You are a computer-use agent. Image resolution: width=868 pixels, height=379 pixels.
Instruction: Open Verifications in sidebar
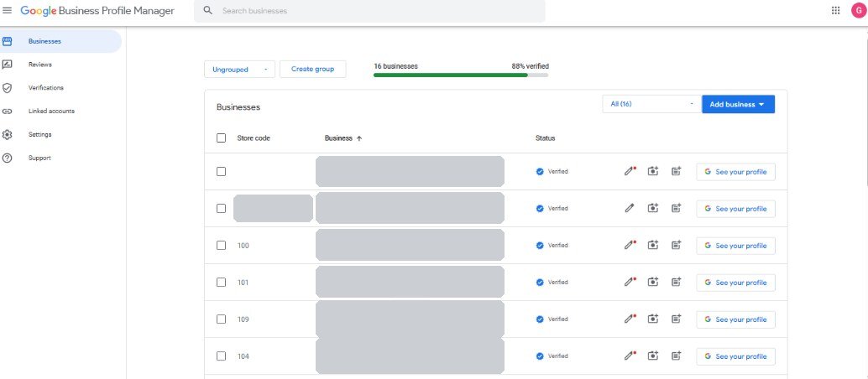click(46, 87)
